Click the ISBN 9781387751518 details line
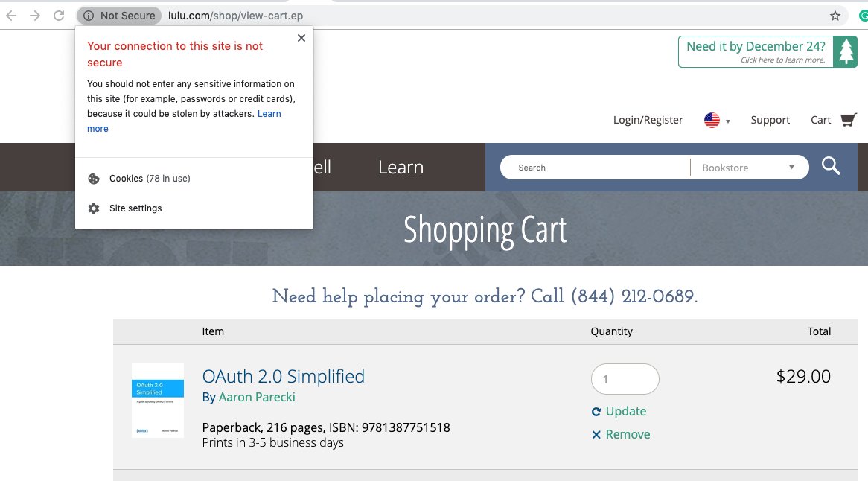 point(326,427)
